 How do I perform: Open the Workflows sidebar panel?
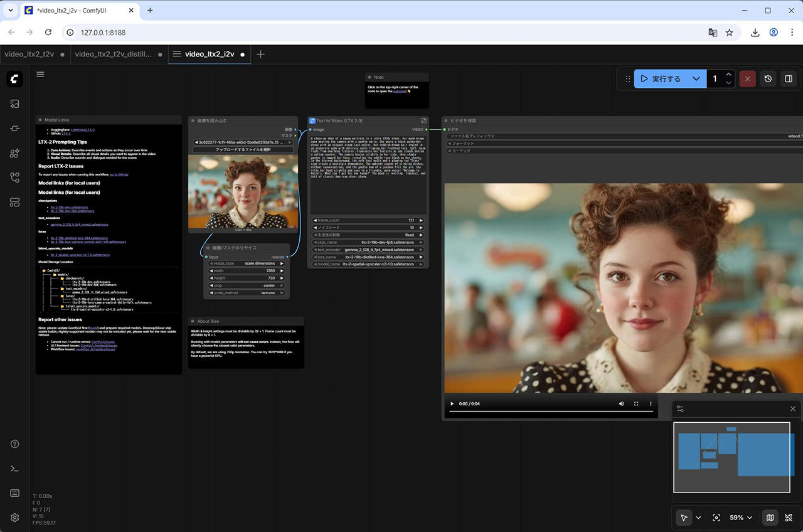(x=14, y=178)
